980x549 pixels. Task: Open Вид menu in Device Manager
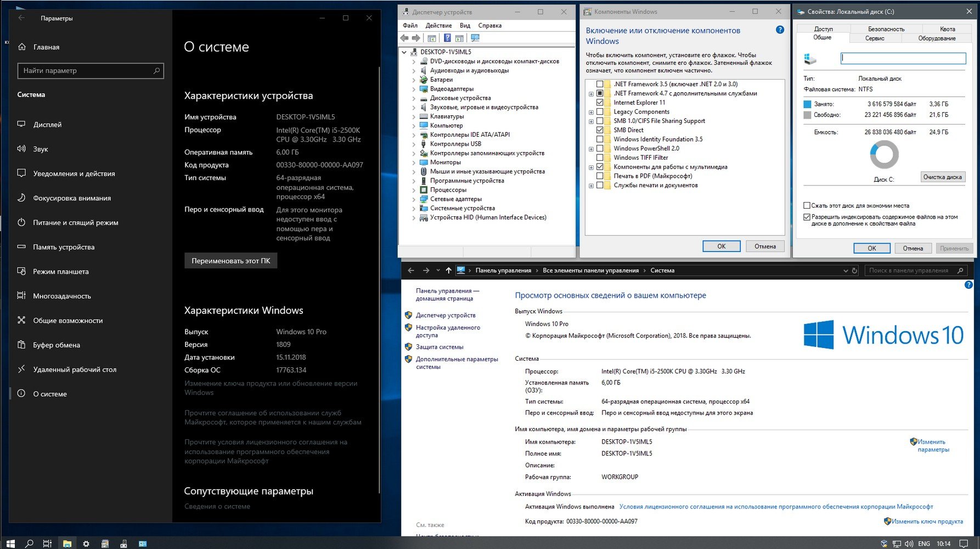(465, 25)
